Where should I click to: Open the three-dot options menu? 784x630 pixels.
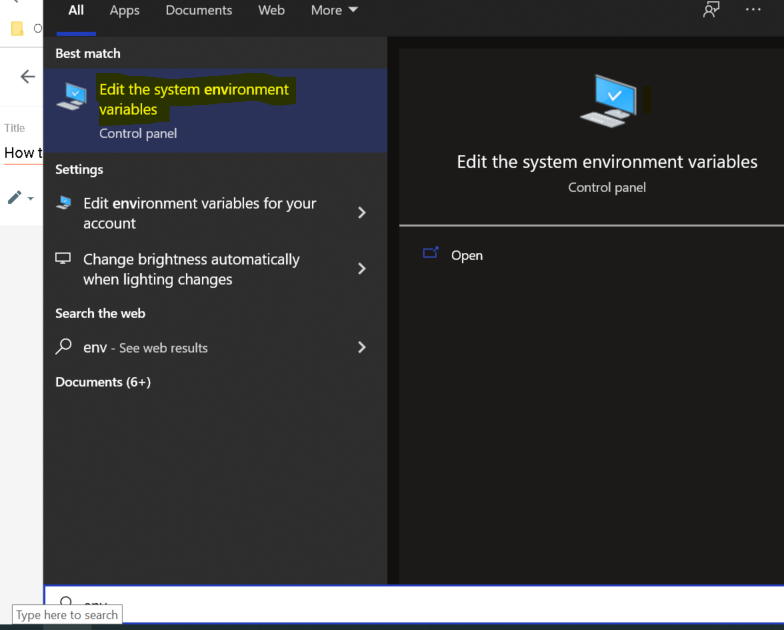click(x=752, y=10)
